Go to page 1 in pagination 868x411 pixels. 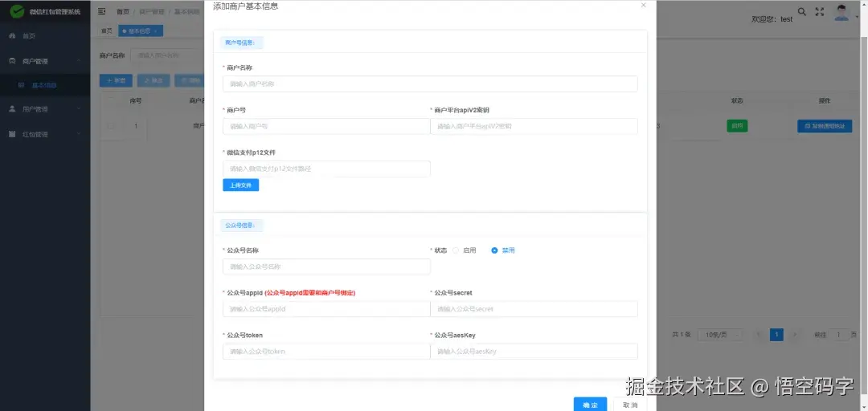[x=776, y=335]
